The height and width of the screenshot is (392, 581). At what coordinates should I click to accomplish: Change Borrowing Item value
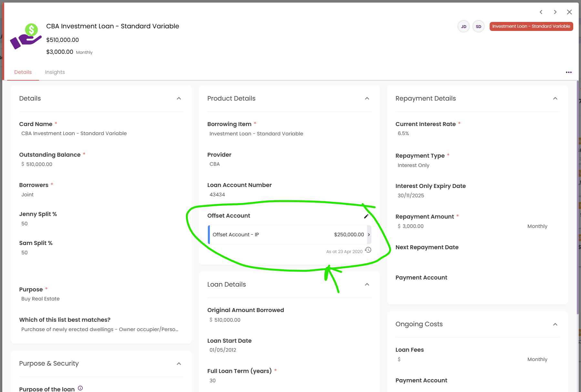256,134
